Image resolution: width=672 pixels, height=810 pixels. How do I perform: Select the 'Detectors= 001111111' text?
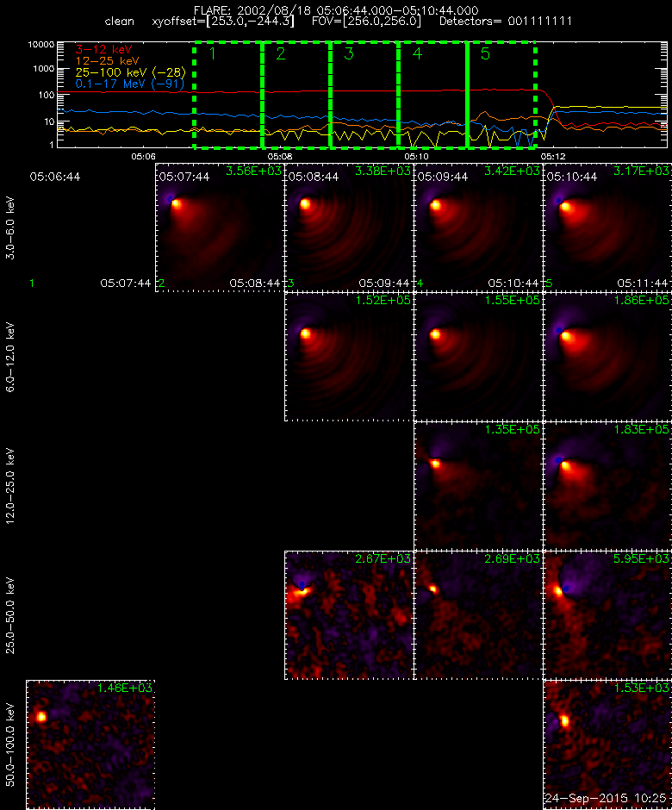pos(506,22)
